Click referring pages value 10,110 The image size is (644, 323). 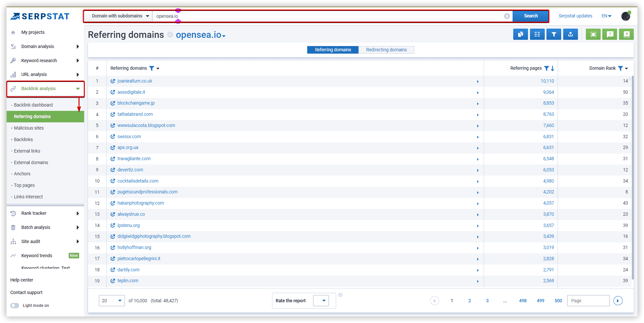(x=547, y=81)
